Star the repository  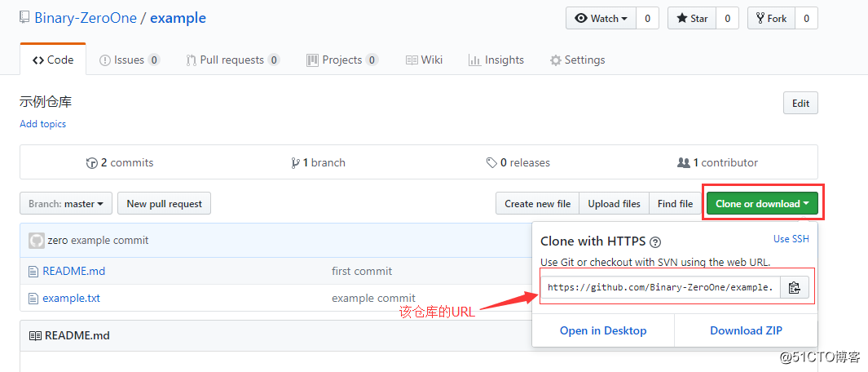point(692,18)
